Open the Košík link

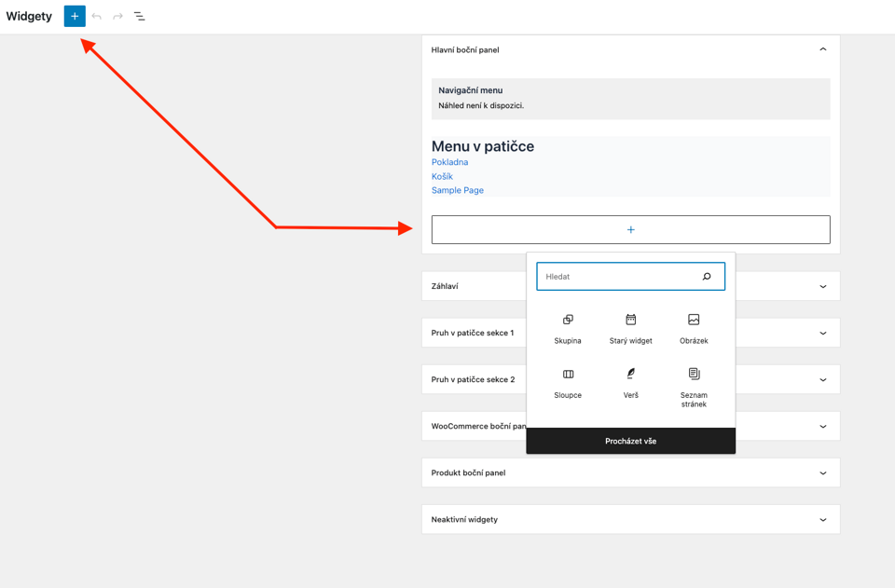pos(442,176)
